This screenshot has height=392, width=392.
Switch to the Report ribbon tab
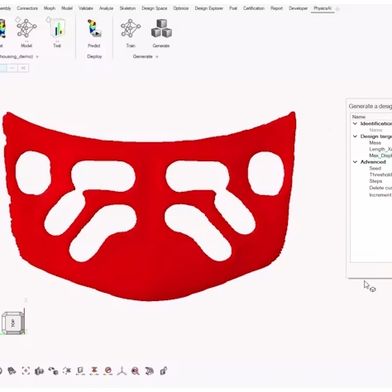click(277, 8)
